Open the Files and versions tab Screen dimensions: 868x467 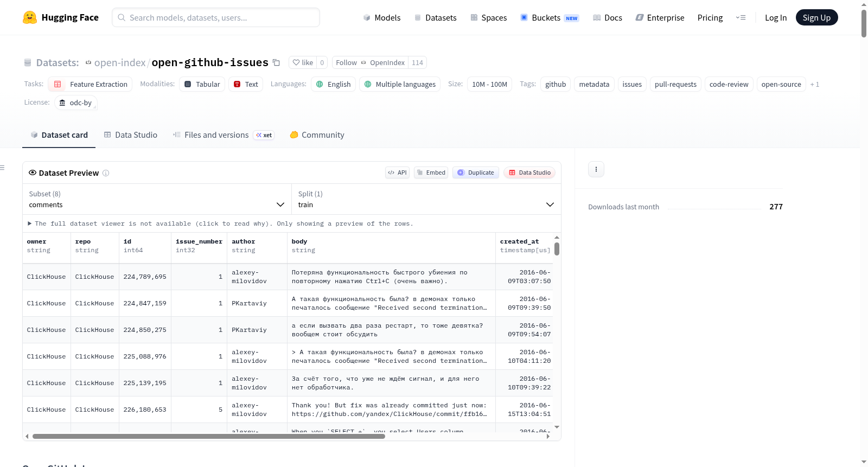point(223,135)
